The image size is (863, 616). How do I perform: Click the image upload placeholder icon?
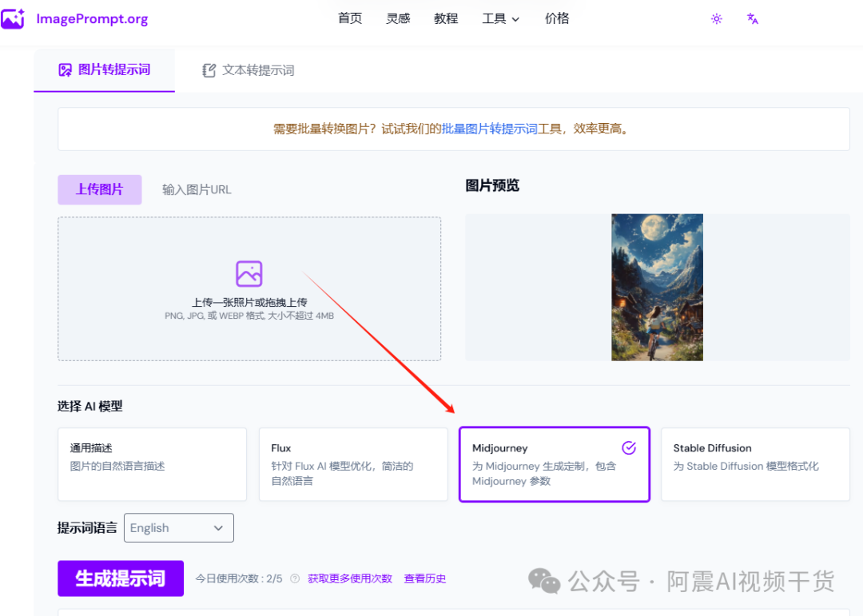[249, 272]
